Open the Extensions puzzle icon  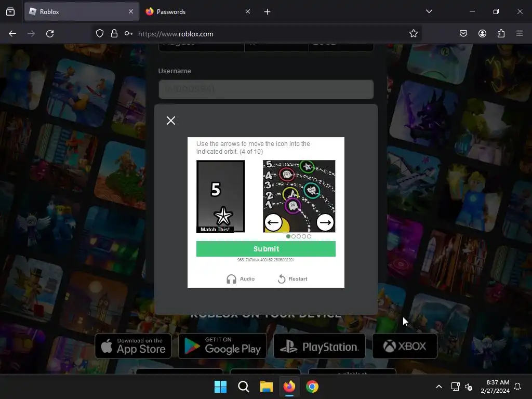[501, 33]
